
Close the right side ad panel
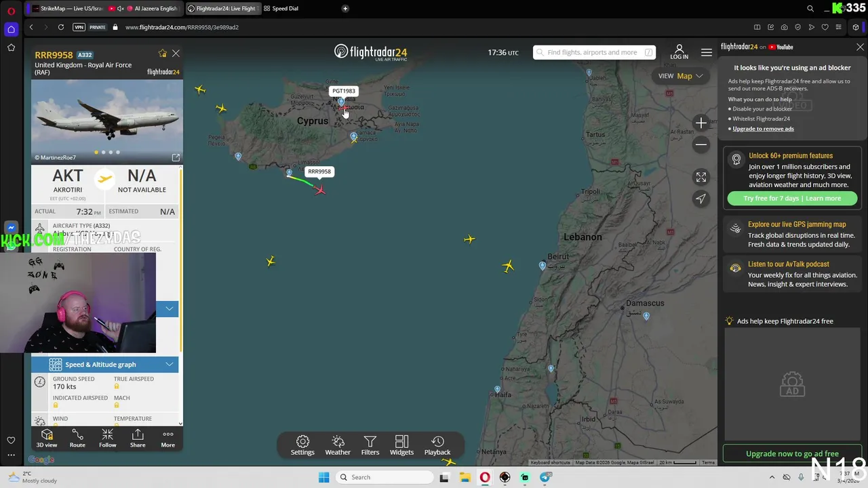click(x=860, y=47)
